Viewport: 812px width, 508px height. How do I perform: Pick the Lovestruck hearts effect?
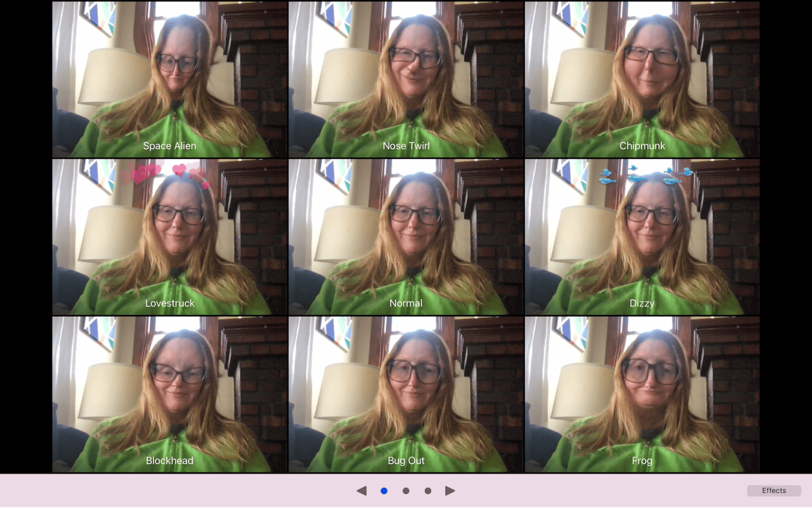click(170, 237)
